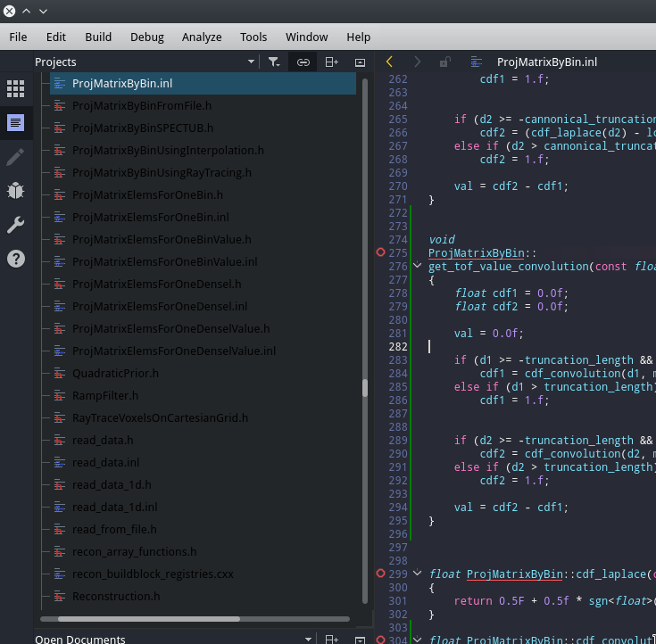Select RampFilter.h in tree
656x644 pixels.
click(105, 396)
